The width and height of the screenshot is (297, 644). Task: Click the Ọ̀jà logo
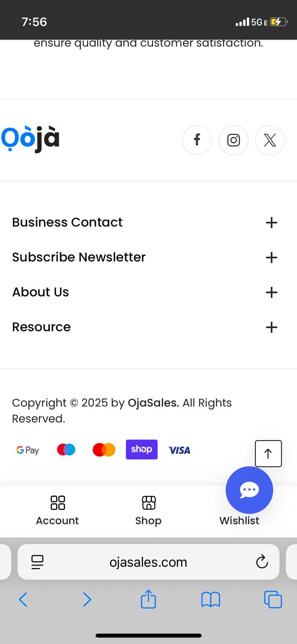tap(31, 139)
